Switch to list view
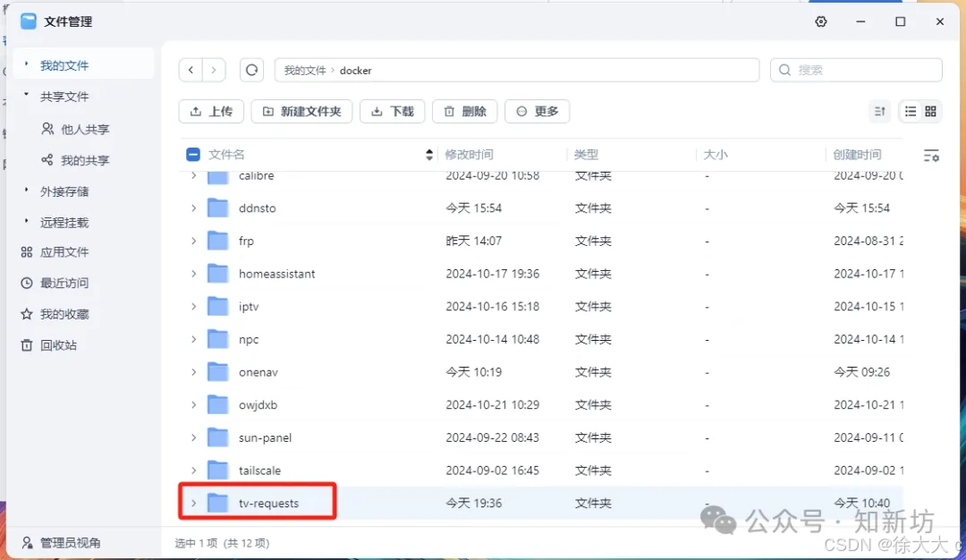This screenshot has height=560, width=966. pos(910,112)
